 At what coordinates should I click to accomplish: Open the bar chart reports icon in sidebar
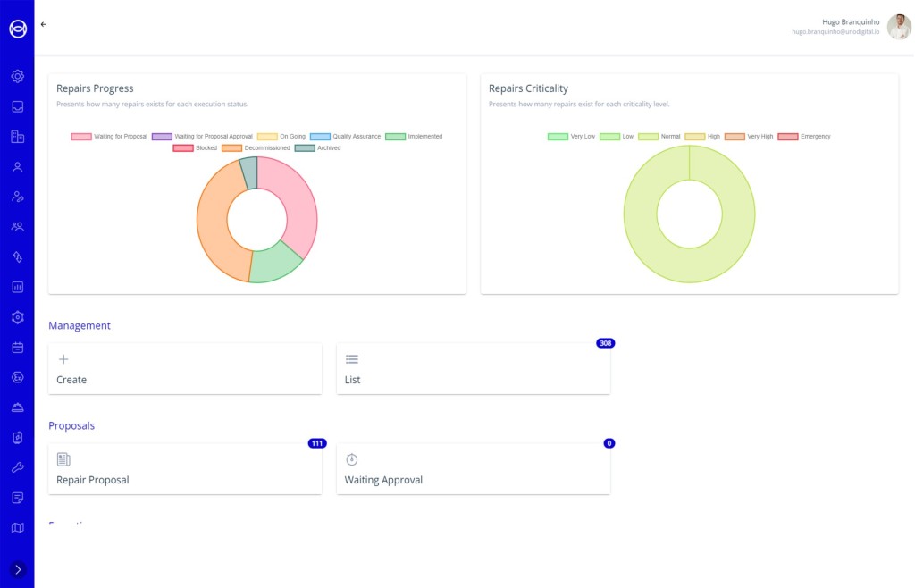point(17,287)
